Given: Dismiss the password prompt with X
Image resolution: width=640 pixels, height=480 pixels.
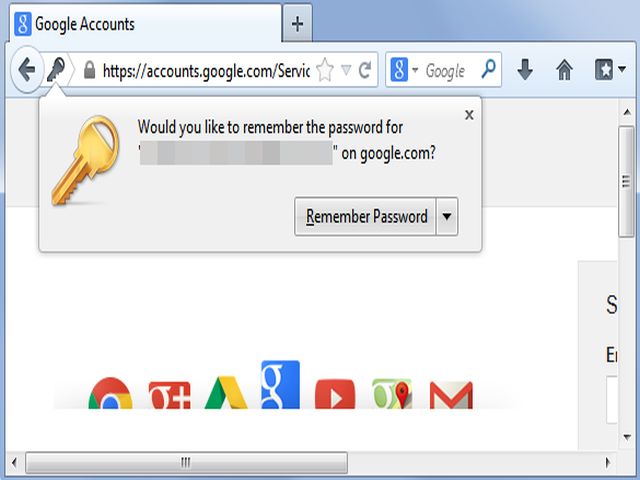Looking at the screenshot, I should 469,115.
